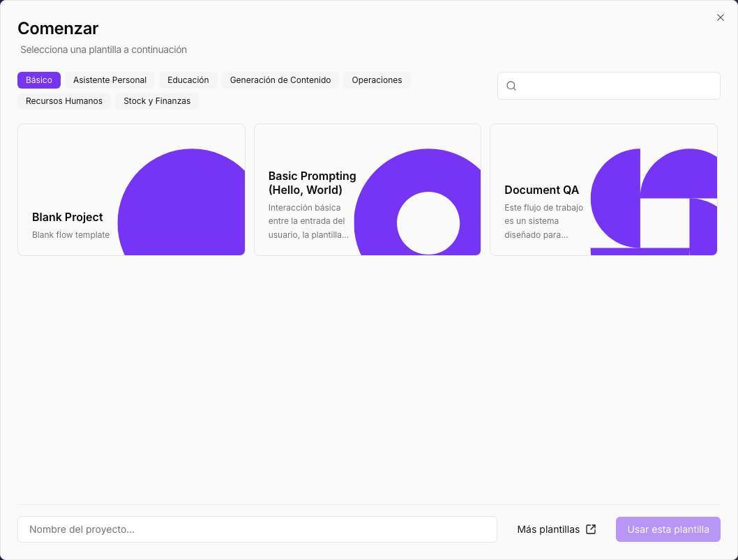
Task: Click the Nombre del proyecto input
Action: 257,529
